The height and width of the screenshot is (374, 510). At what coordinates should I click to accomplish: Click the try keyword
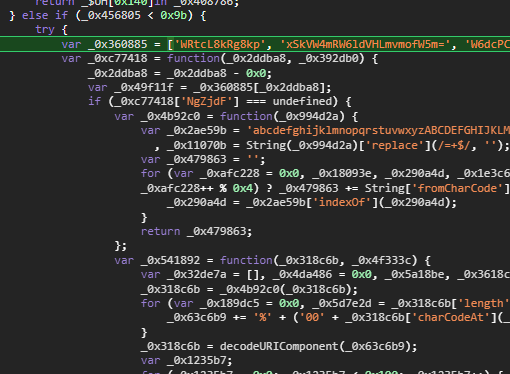coord(45,29)
